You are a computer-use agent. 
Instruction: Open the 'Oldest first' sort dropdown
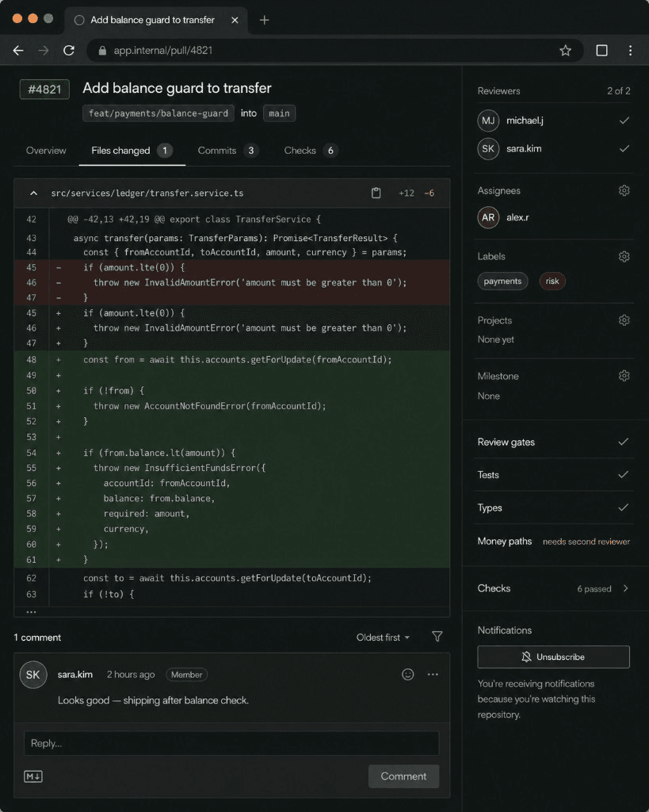[383, 638]
